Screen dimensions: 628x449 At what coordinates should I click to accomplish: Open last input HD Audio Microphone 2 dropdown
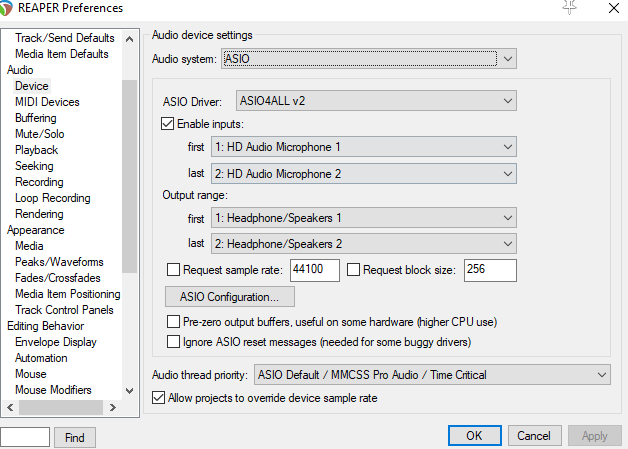[x=364, y=174]
